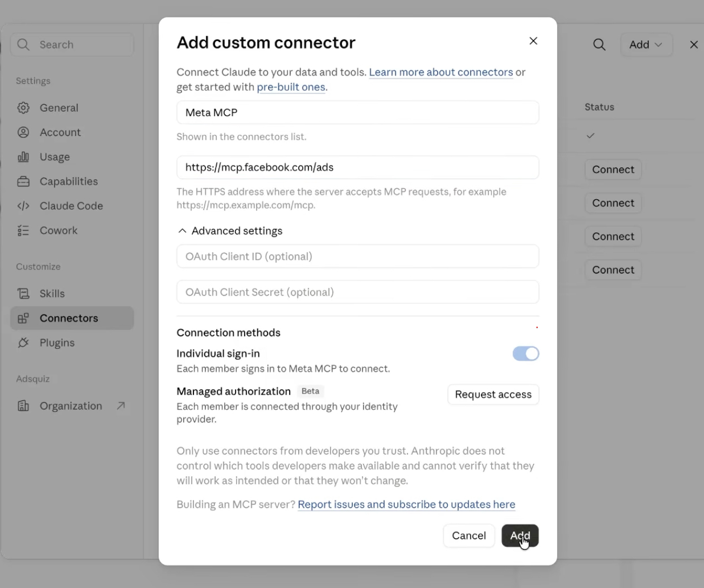Click the General gear icon

click(23, 108)
